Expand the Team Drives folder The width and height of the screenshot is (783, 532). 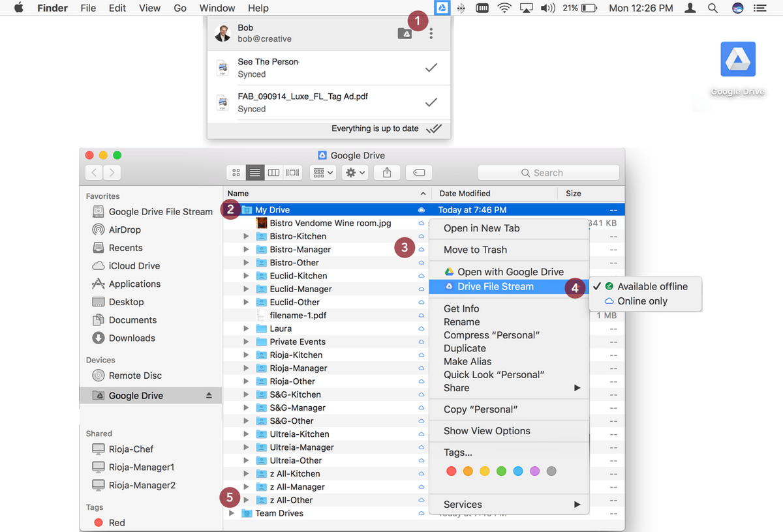(x=232, y=513)
